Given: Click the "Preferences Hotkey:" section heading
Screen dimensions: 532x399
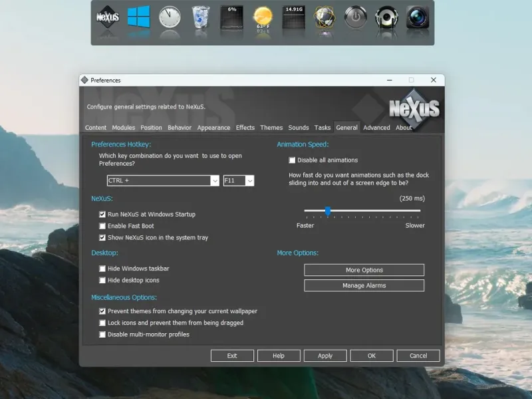Looking at the screenshot, I should pos(121,144).
